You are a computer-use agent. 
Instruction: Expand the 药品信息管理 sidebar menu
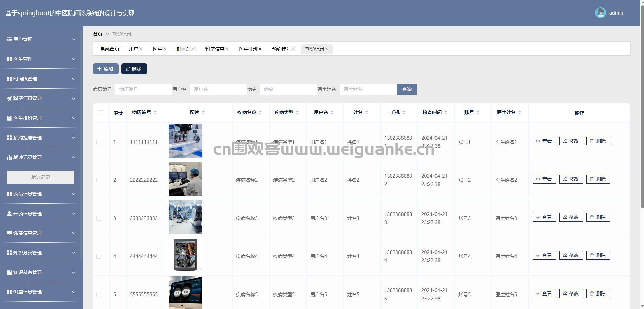point(40,194)
